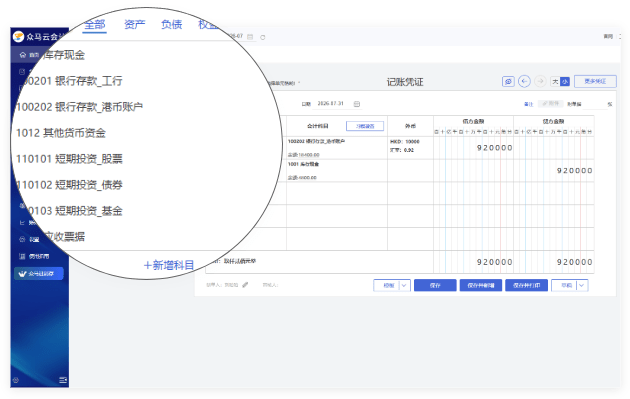Choose 100202 银行存款_港币账户 from subject list
The image size is (630, 399).
coord(79,107)
